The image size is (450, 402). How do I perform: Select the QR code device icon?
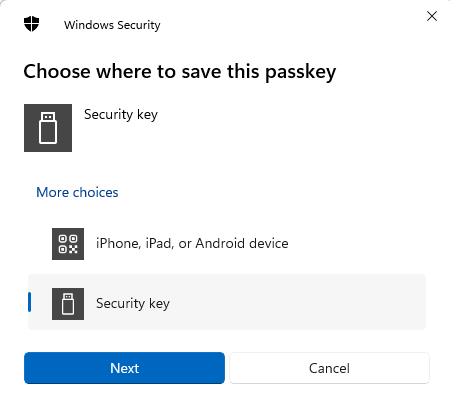pos(68,244)
